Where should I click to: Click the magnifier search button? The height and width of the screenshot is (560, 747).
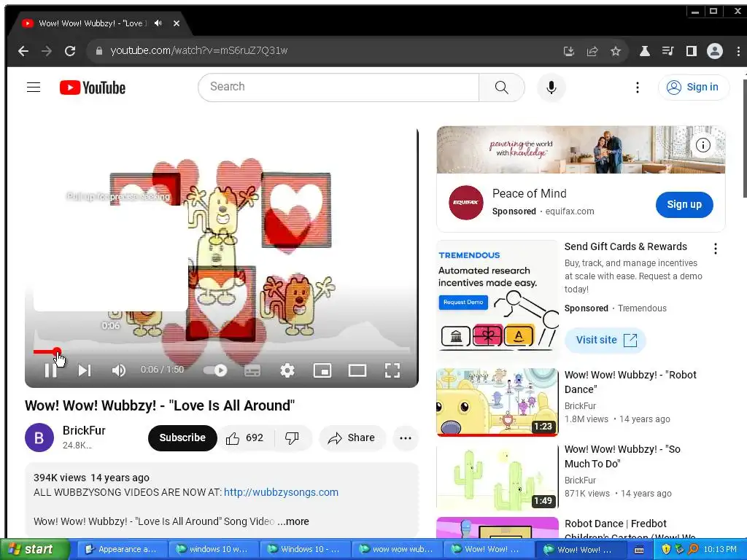[502, 87]
